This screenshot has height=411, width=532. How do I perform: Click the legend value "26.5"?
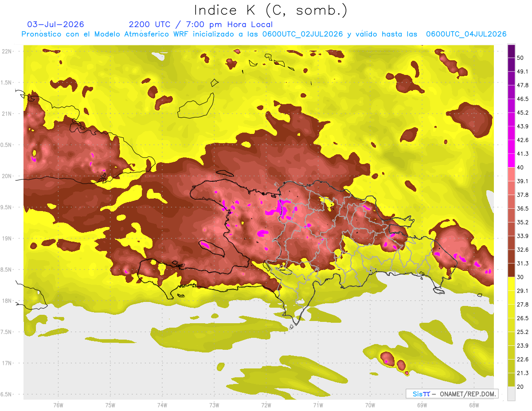click(523, 318)
